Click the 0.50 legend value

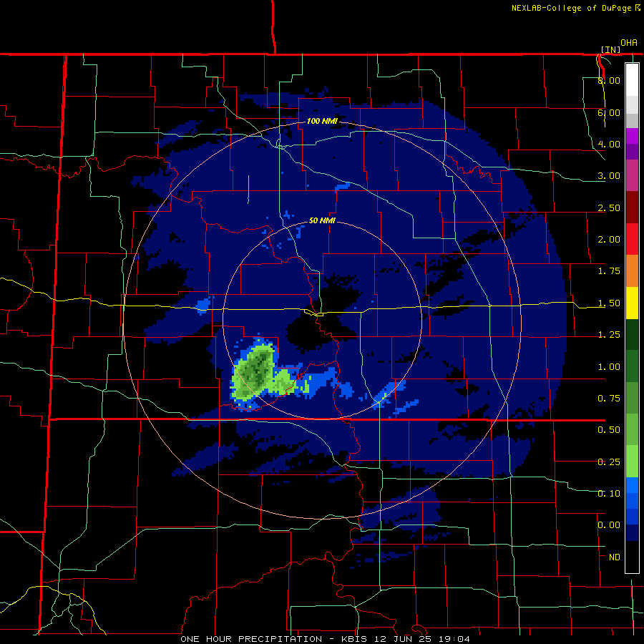pos(609,430)
